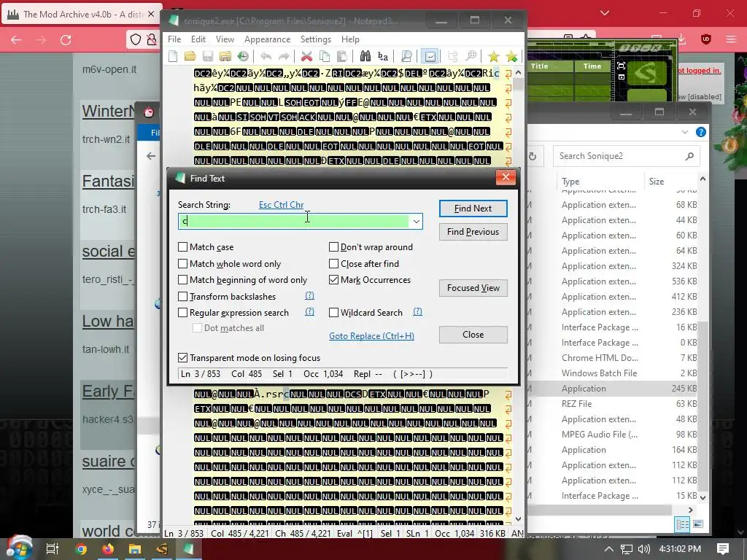The height and width of the screenshot is (560, 747).
Task: Click the magnifier-on-page toolbar icon
Action: coord(406,57)
